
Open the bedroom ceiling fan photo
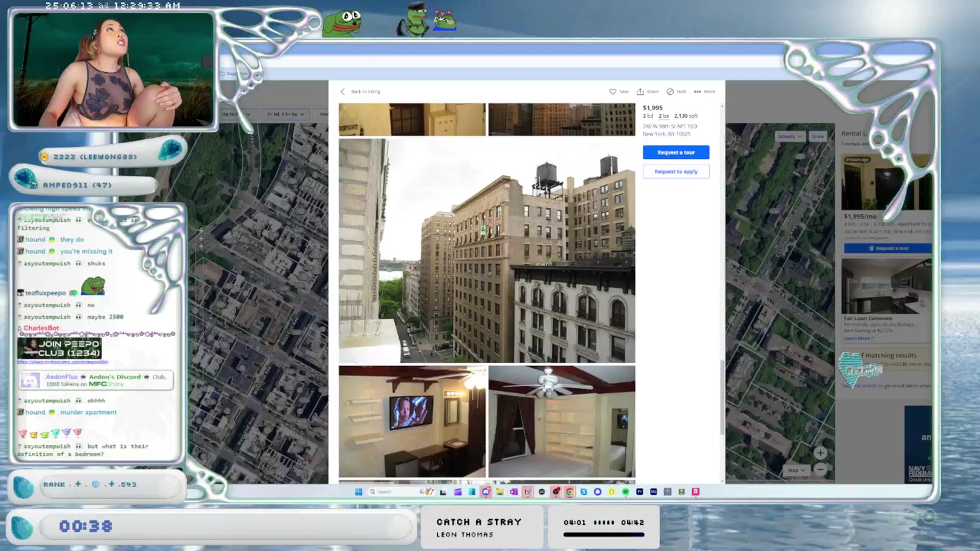click(561, 421)
